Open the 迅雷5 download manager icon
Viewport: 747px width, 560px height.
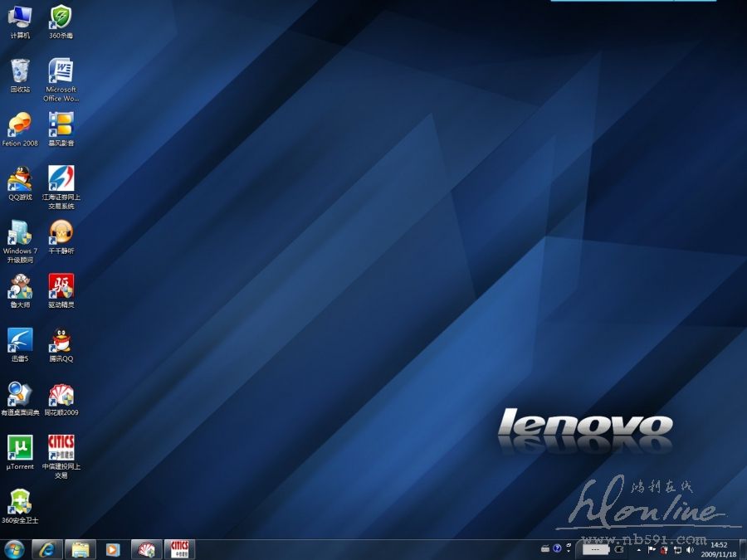pyautogui.click(x=20, y=340)
